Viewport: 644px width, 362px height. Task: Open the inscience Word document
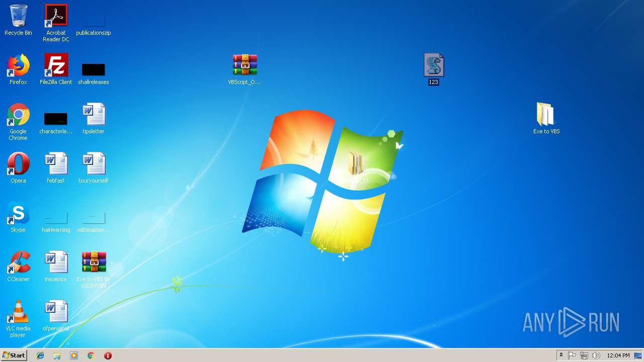[56, 266]
